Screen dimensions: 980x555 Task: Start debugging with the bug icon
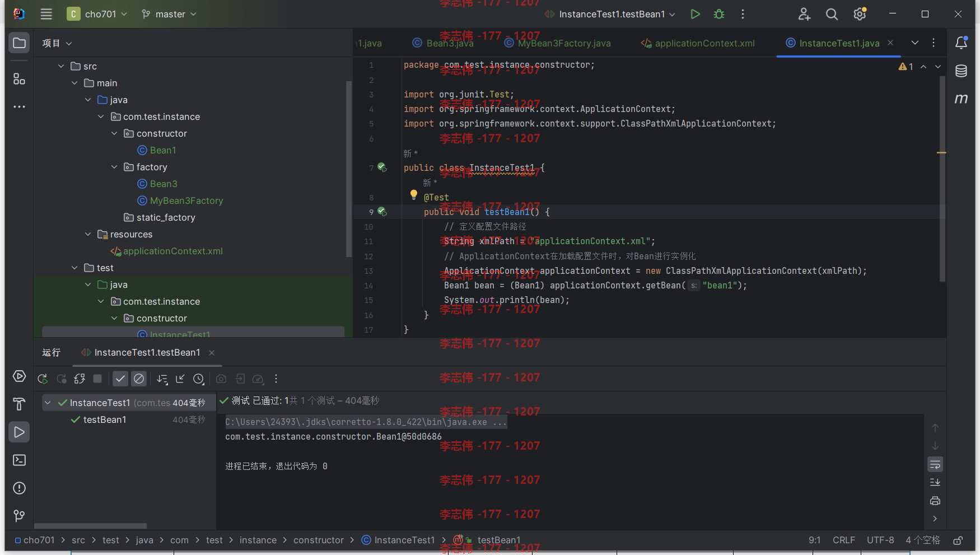(x=719, y=14)
